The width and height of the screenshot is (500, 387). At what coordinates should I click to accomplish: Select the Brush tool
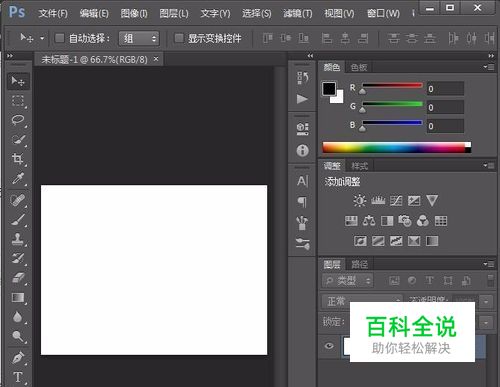[18, 219]
